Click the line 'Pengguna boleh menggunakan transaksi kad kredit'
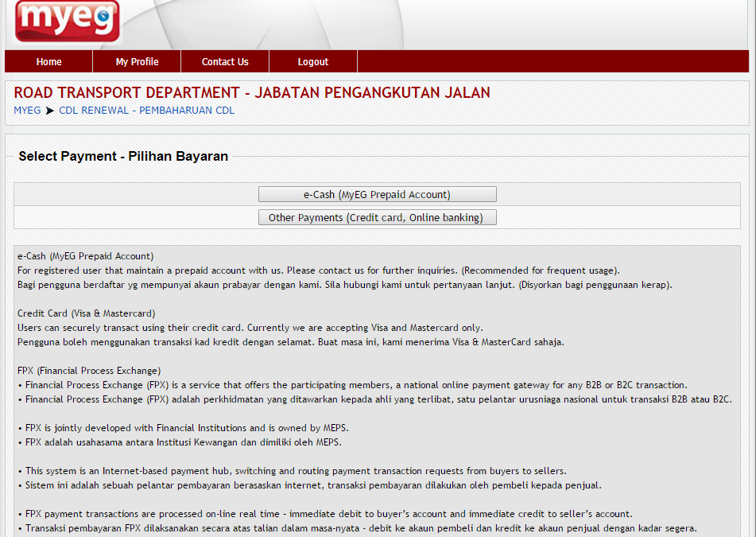The width and height of the screenshot is (756, 537). coord(291,342)
